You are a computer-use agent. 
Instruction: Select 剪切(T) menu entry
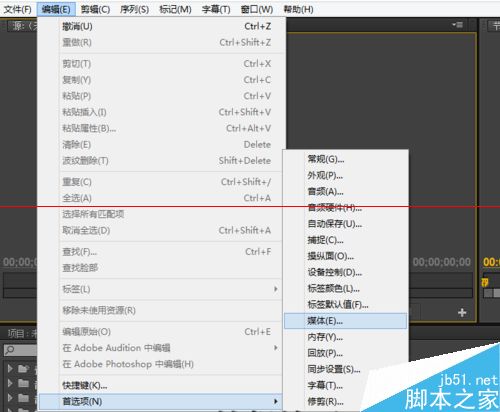(x=162, y=64)
